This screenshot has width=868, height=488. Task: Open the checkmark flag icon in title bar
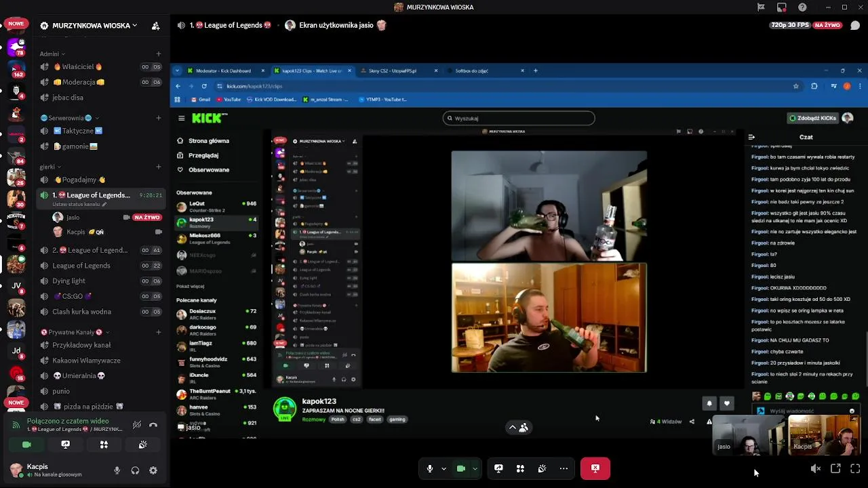[761, 7]
